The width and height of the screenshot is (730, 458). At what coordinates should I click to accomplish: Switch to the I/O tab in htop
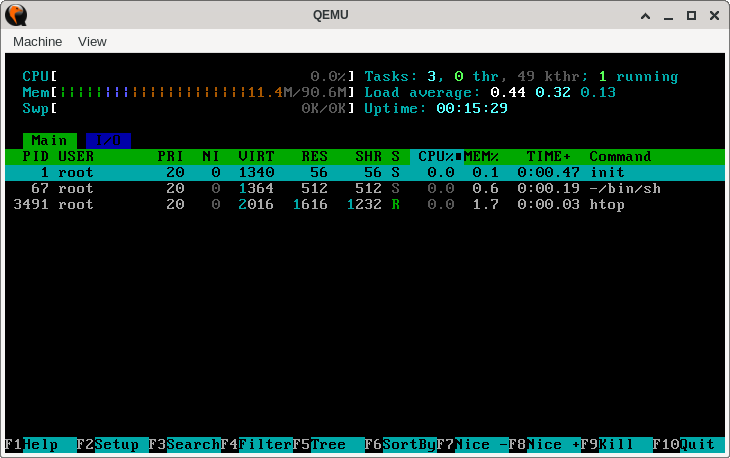[x=108, y=141]
